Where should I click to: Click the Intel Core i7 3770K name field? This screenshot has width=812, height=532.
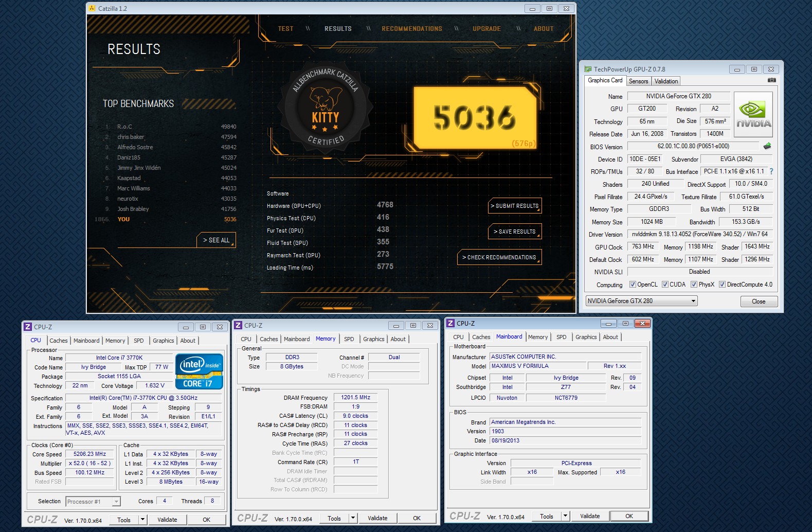[x=119, y=358]
